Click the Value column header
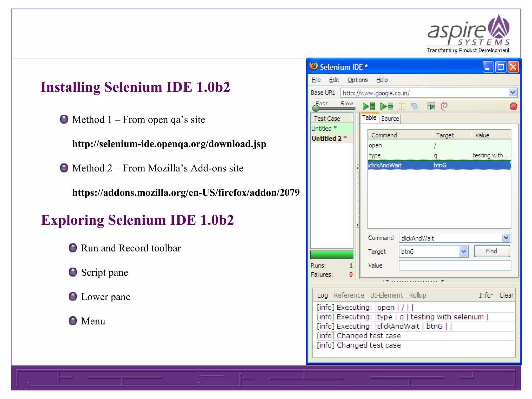The image size is (532, 399). tap(490, 135)
